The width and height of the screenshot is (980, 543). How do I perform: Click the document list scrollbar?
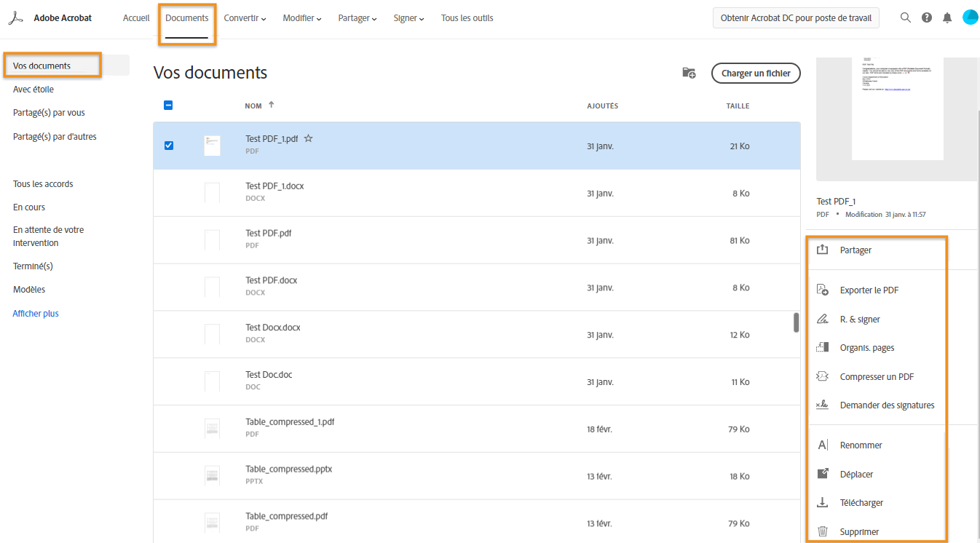click(x=796, y=322)
